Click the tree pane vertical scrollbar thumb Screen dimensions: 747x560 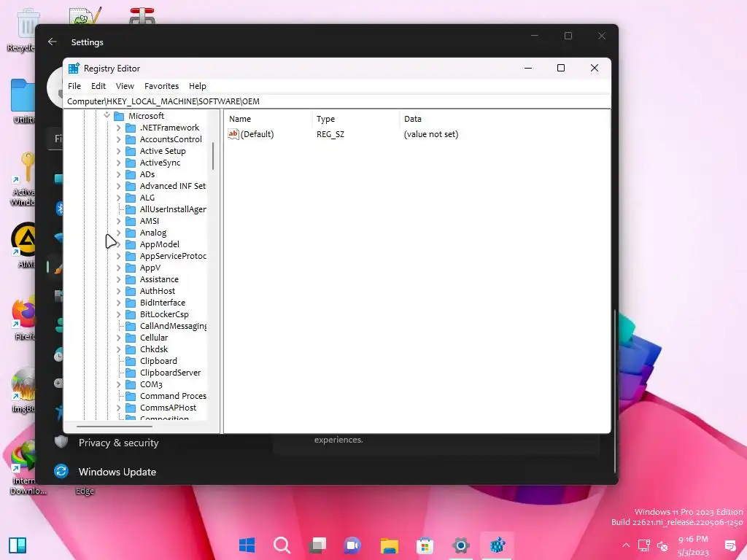(212, 156)
